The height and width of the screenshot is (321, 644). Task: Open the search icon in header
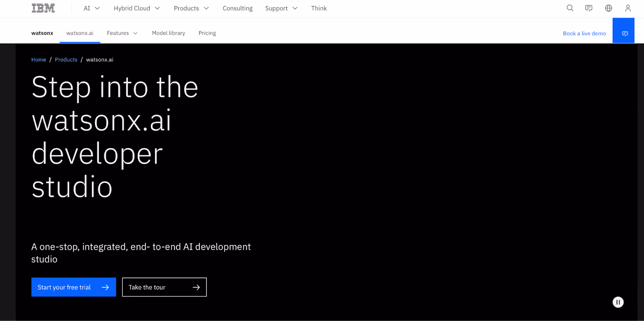coord(570,8)
